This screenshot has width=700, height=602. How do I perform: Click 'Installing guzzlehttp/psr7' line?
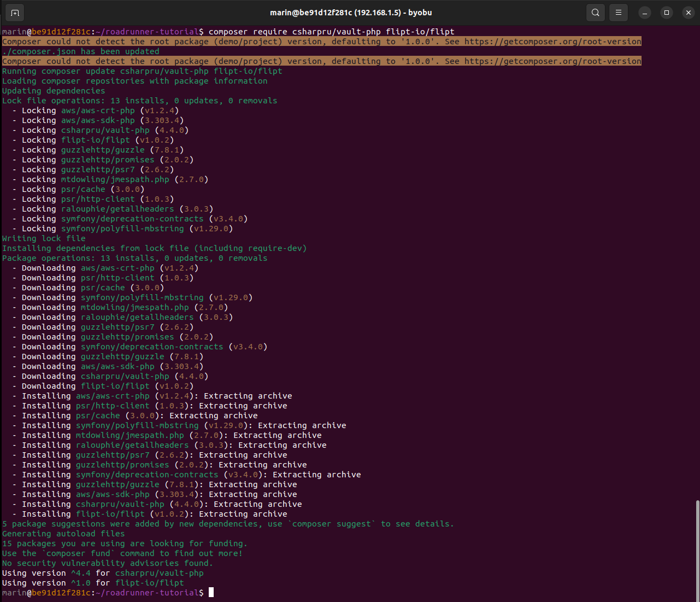coord(150,455)
